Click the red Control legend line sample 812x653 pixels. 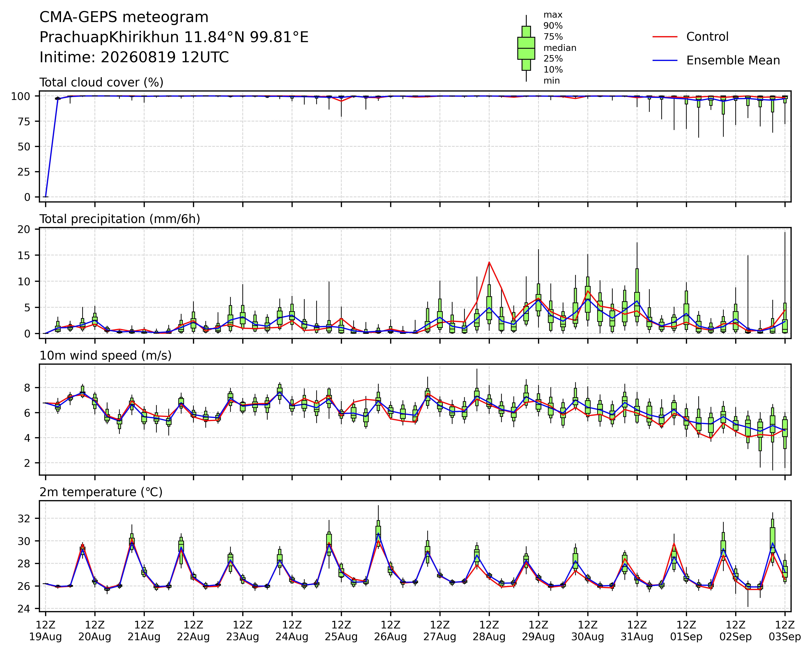pyautogui.click(x=665, y=37)
